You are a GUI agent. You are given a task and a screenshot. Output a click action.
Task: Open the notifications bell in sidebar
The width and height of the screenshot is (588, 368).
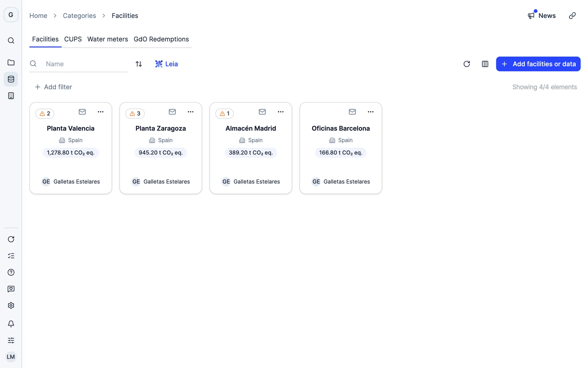pyautogui.click(x=11, y=324)
